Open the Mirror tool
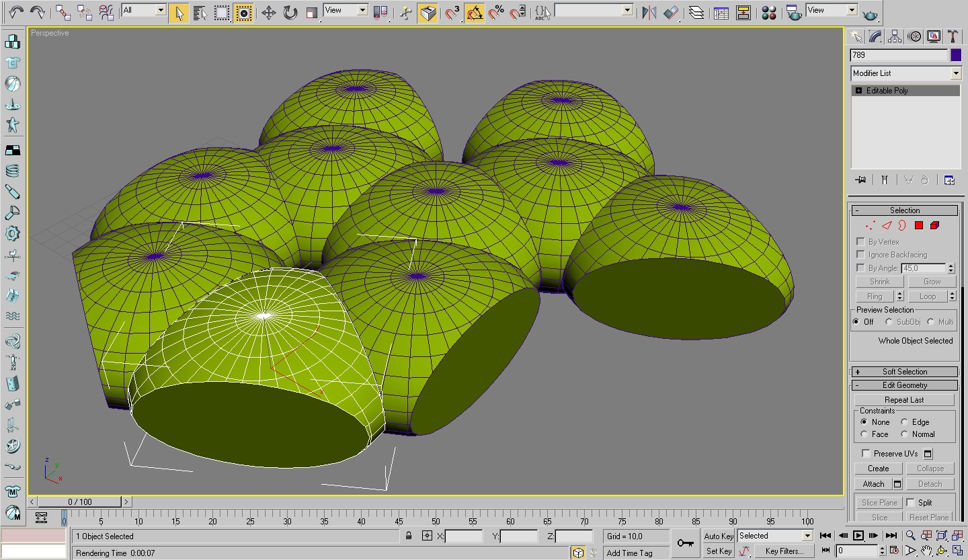Screen dimensions: 968x560 pos(649,12)
